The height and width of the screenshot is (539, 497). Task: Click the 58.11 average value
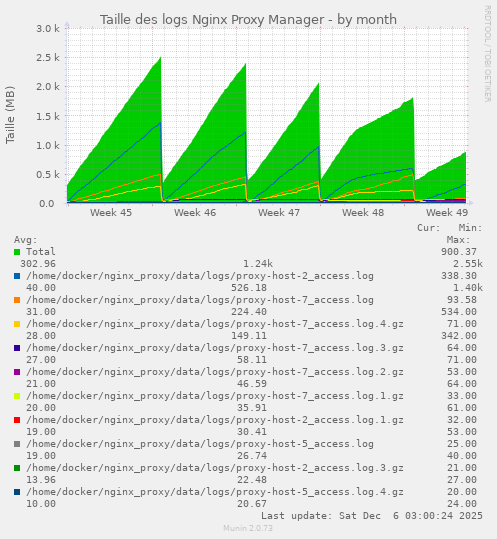pyautogui.click(x=252, y=360)
